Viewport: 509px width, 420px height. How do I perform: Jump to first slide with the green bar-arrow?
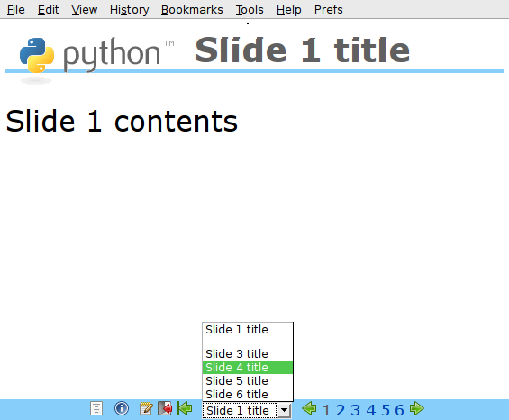pos(185,408)
